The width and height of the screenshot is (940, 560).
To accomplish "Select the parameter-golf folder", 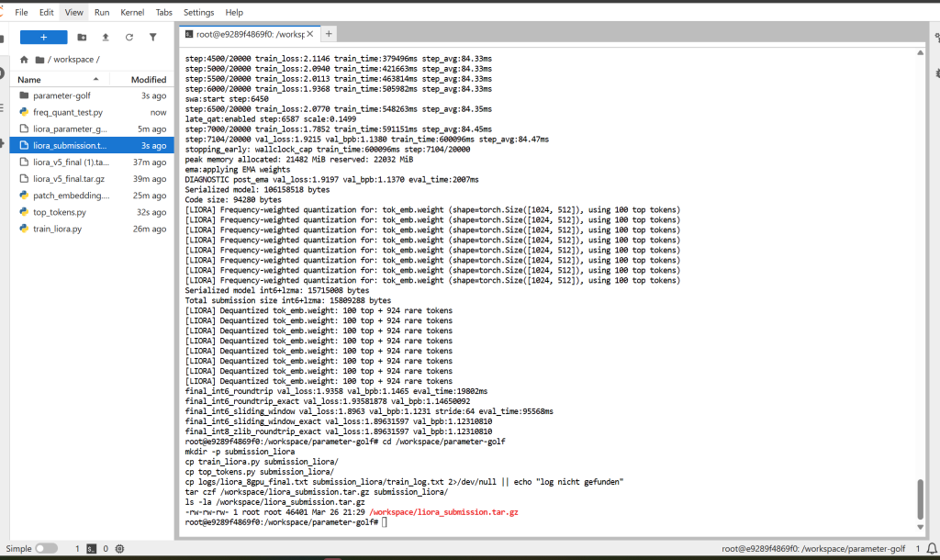I will (62, 95).
